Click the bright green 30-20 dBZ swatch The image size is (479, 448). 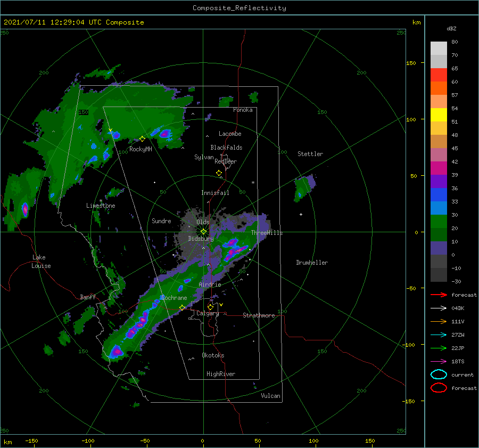click(x=439, y=222)
